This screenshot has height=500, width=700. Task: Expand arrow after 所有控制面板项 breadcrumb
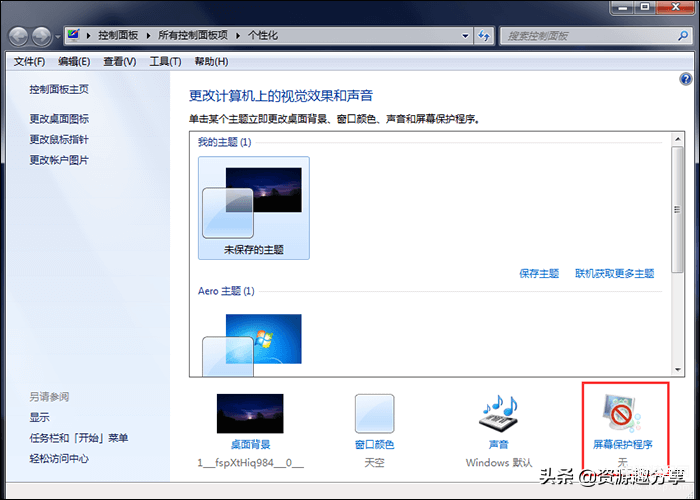(x=238, y=36)
